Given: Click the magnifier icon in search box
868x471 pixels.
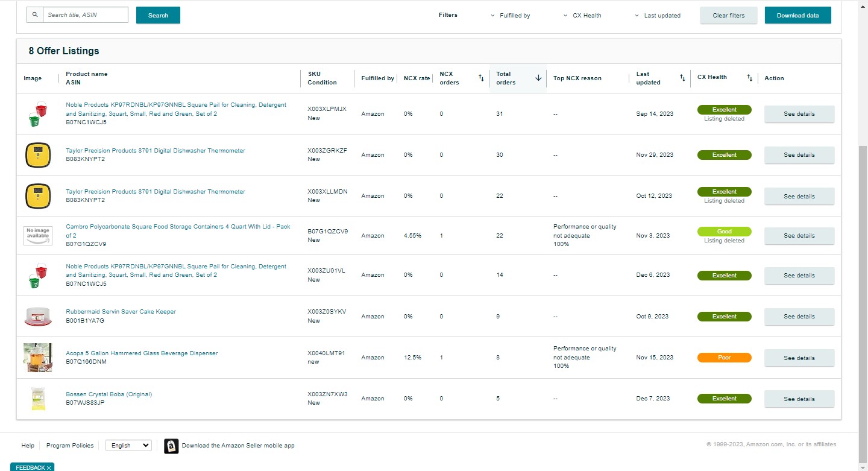Looking at the screenshot, I should pos(35,15).
